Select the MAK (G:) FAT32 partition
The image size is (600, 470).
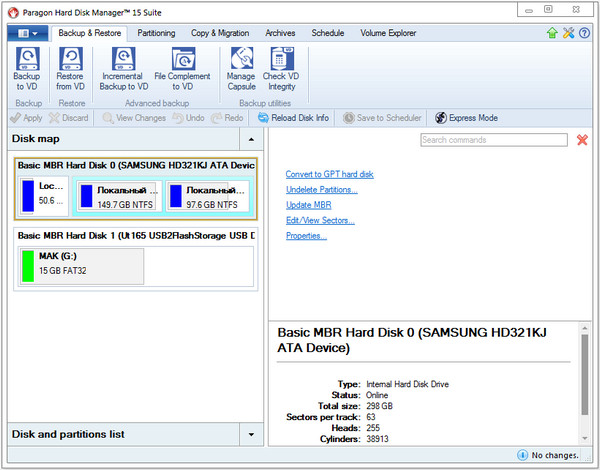[81, 266]
